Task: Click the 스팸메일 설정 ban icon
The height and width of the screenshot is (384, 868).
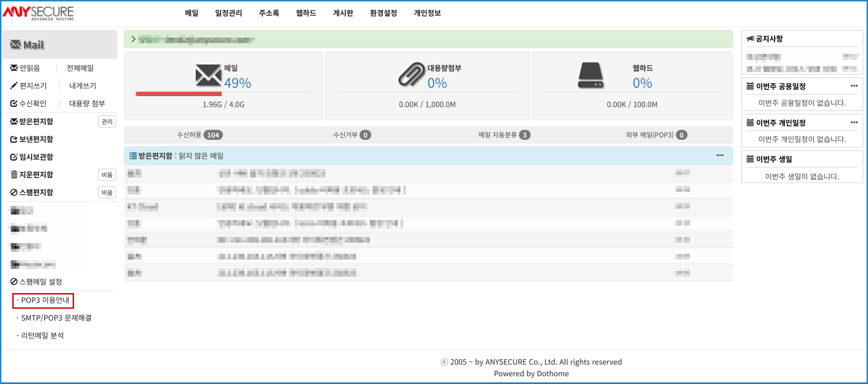Action: 14,282
